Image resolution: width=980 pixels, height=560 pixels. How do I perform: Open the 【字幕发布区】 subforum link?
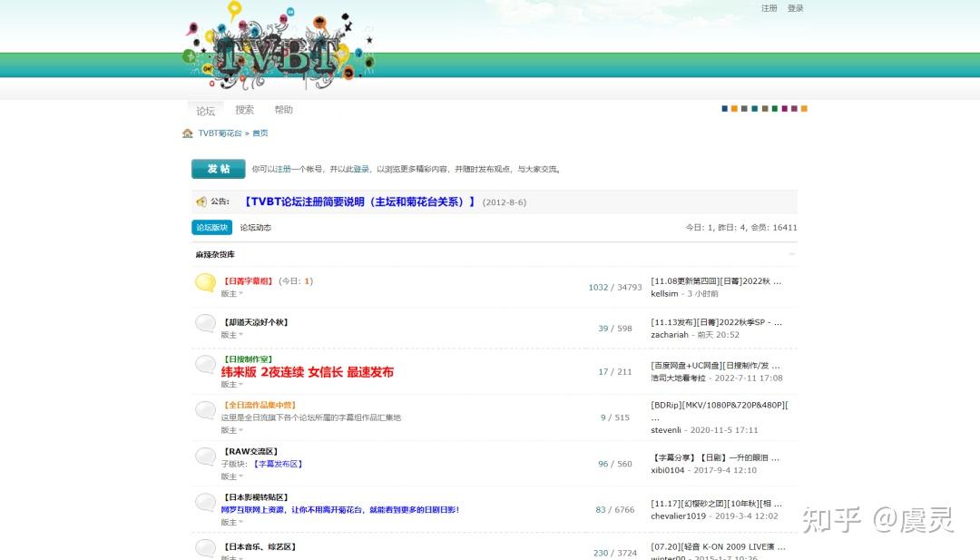[279, 464]
